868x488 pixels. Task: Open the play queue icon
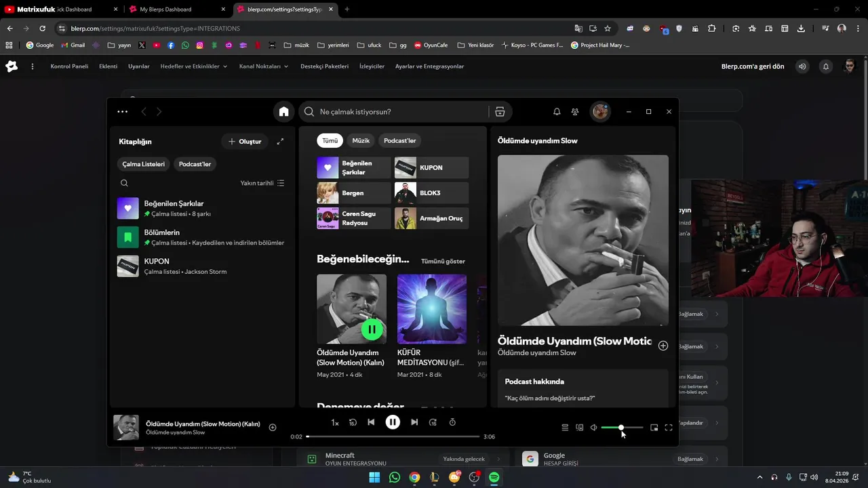coord(565,428)
